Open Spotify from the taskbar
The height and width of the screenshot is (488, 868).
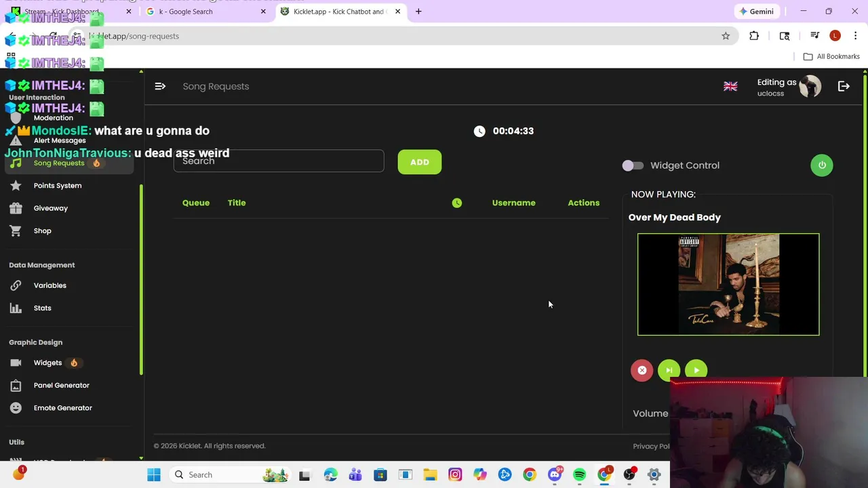click(x=579, y=475)
